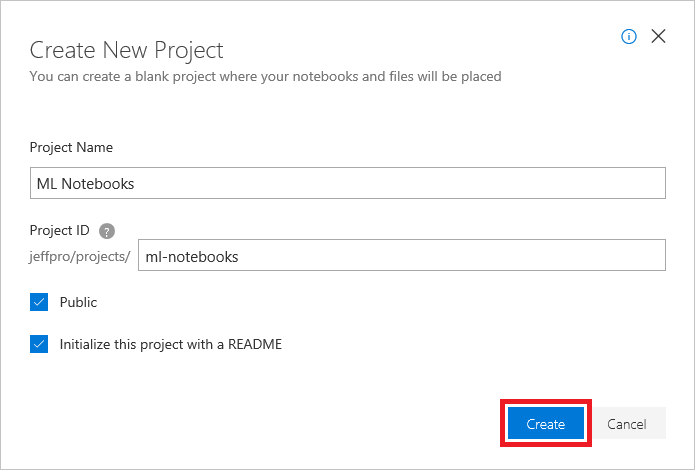Click the "Create New Project" dialog title
The height and width of the screenshot is (470, 695).
[x=127, y=49]
